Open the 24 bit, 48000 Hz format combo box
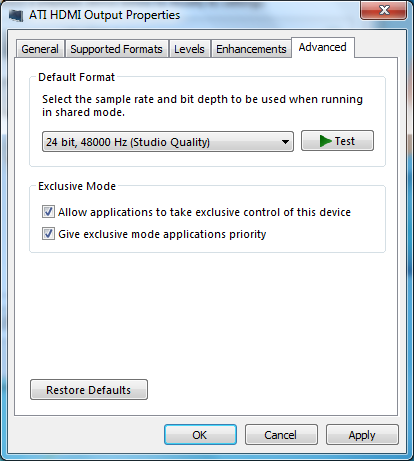Screen dimensions: 414x461 point(168,142)
